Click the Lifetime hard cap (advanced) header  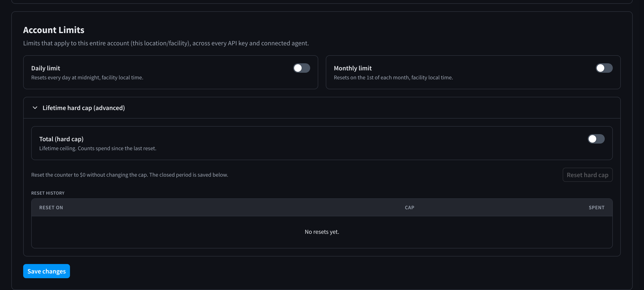[322, 108]
